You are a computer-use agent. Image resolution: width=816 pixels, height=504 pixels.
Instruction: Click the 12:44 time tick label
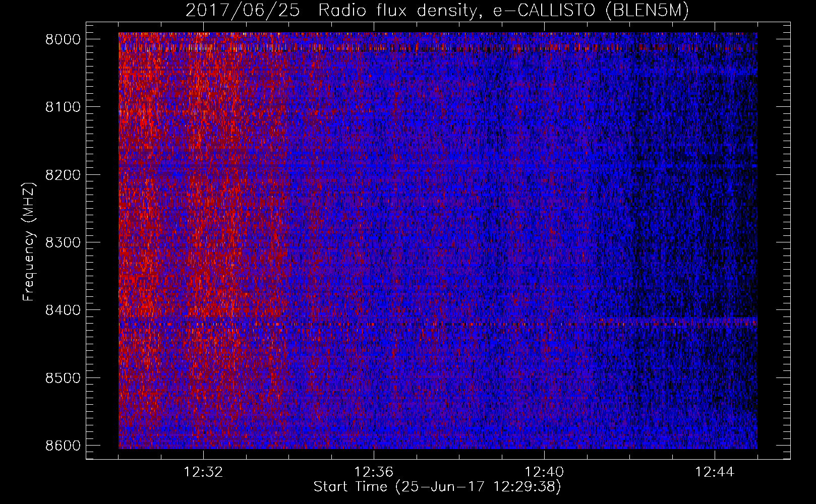pyautogui.click(x=715, y=472)
